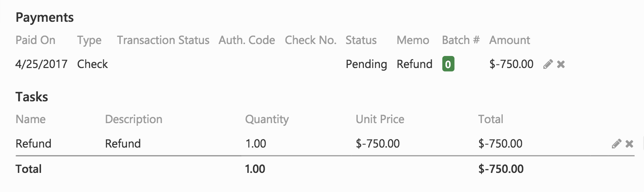644x192 pixels.
Task: Click the Refund memo in Payments
Action: tap(415, 64)
